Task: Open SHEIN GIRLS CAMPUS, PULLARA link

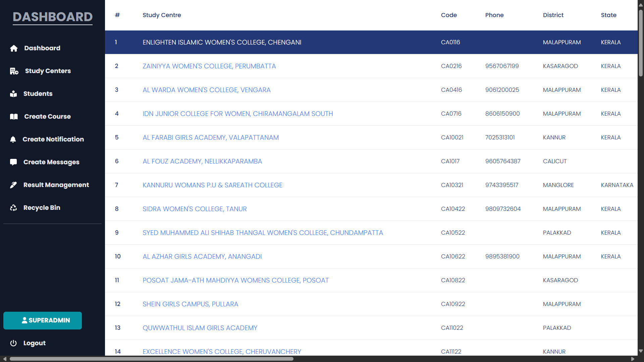Action: click(190, 304)
